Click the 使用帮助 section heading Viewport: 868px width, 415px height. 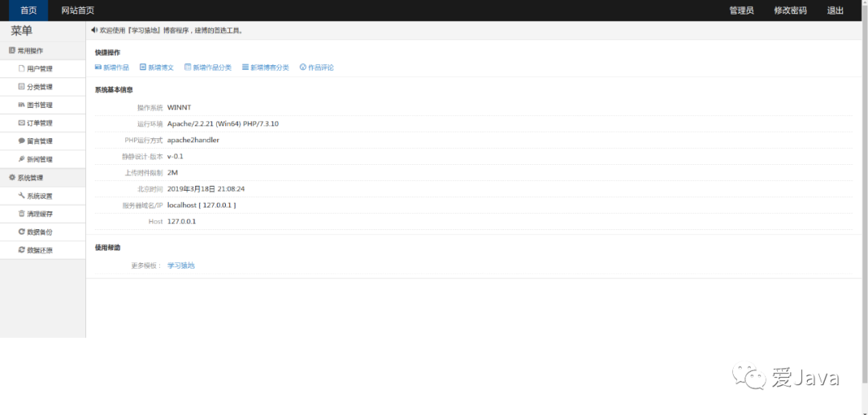(108, 248)
